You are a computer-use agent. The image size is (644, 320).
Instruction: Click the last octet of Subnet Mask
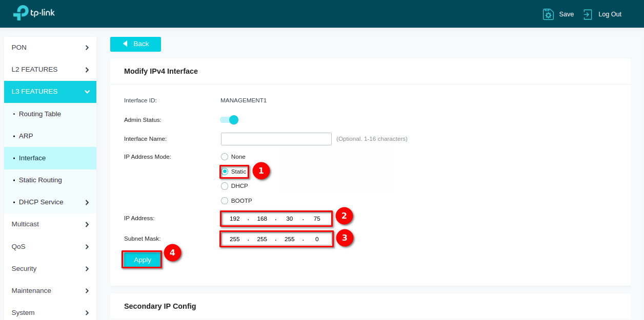317,239
